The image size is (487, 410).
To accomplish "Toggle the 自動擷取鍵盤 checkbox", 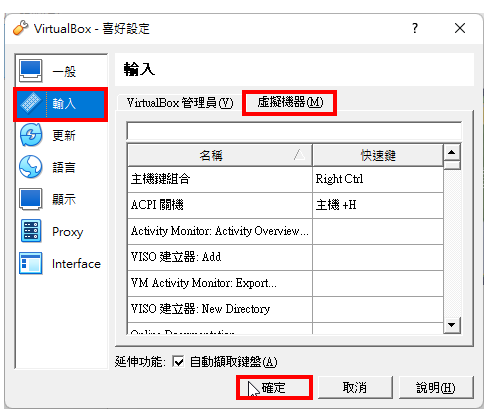I will pos(178,361).
